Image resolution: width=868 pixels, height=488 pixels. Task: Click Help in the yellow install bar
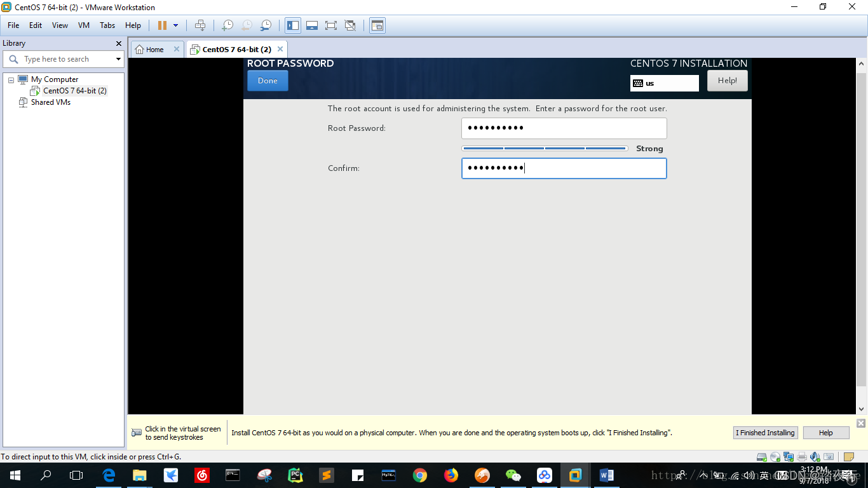[825, 433]
